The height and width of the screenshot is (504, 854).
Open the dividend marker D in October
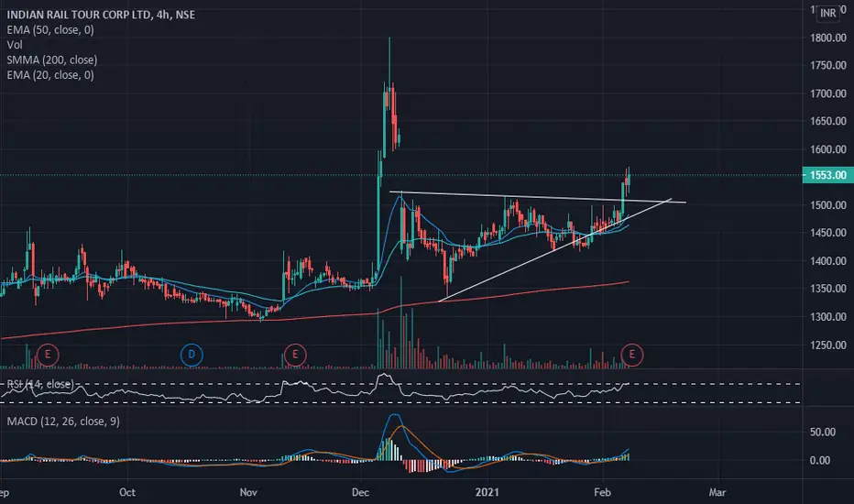click(x=192, y=355)
